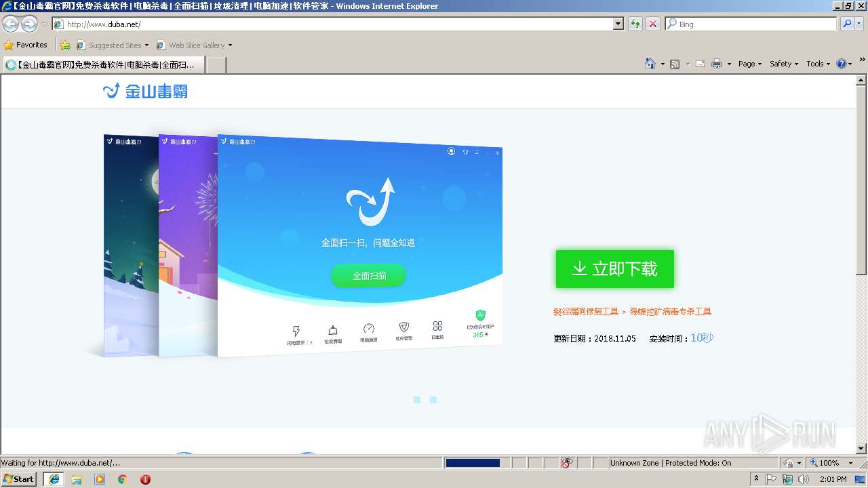Go forward with the browser Forward arrow
The width and height of the screenshot is (868, 488).
pos(29,24)
